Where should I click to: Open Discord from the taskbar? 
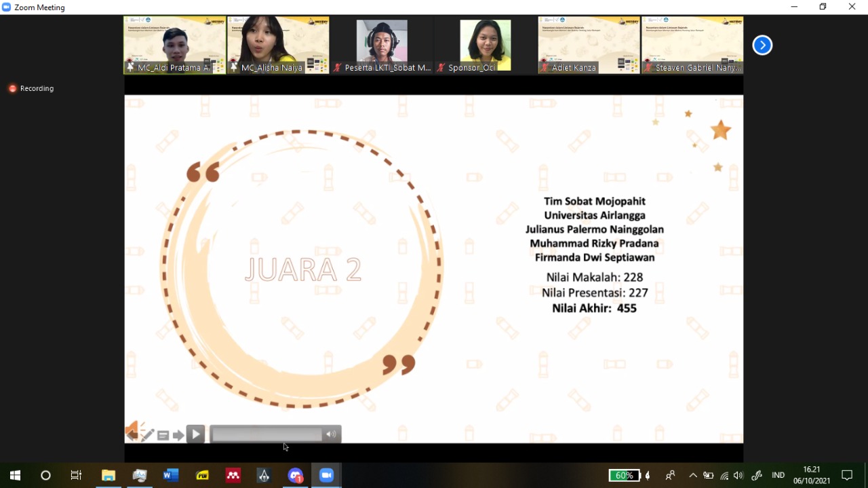point(295,475)
